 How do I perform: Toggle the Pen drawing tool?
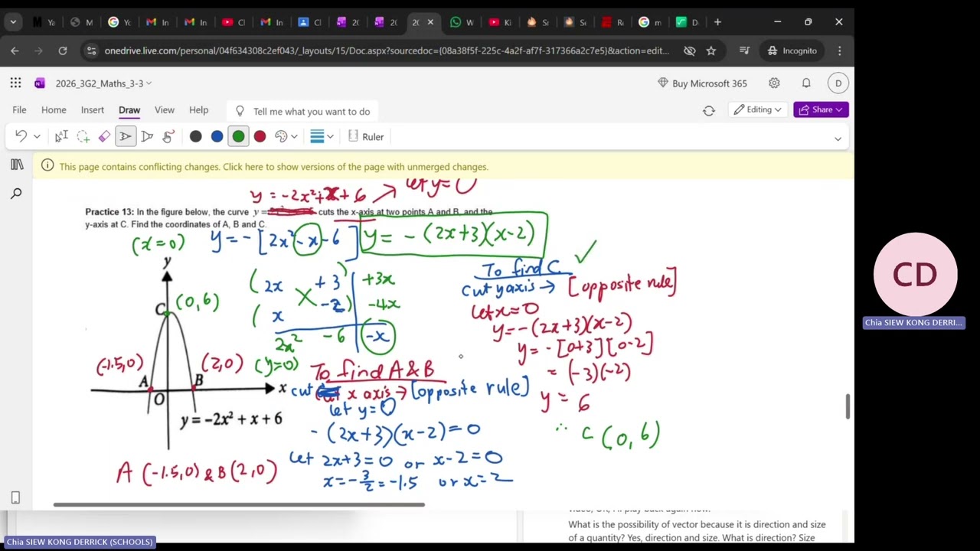126,136
